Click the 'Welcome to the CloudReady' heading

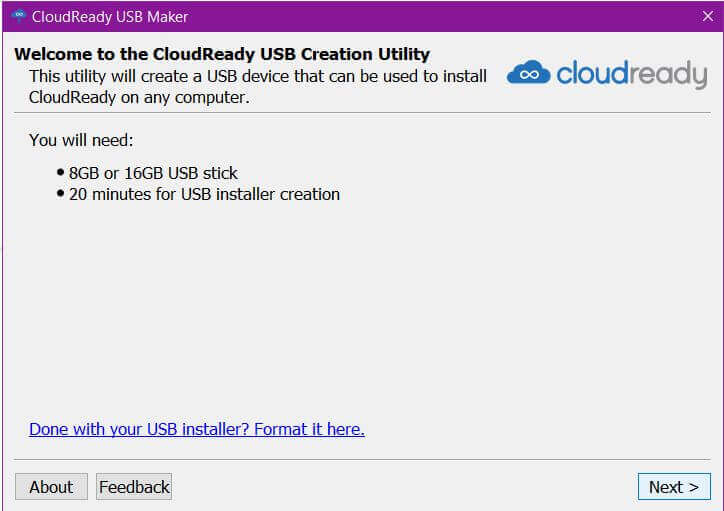(x=222, y=54)
